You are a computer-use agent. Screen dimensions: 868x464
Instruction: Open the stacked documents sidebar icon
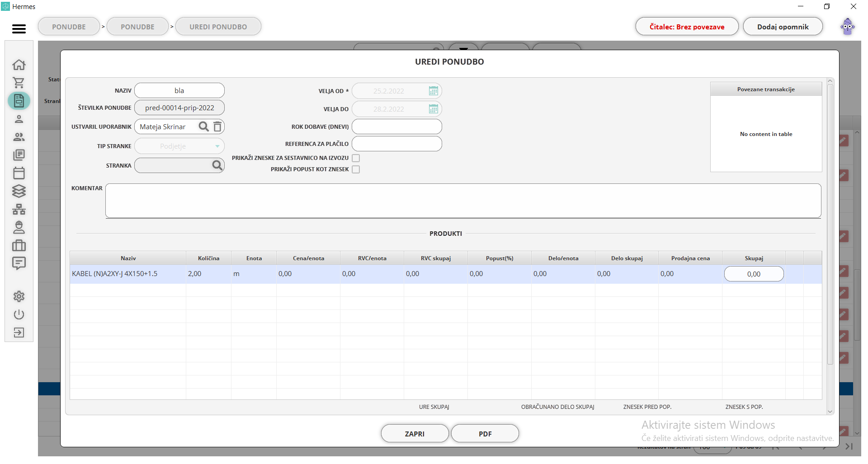19,155
